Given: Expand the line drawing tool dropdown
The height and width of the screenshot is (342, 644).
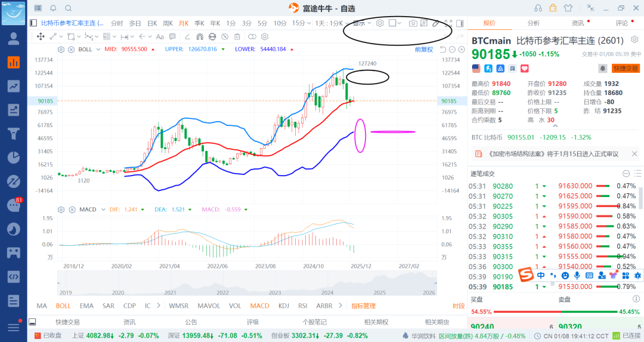Looking at the screenshot, I should (x=61, y=36).
